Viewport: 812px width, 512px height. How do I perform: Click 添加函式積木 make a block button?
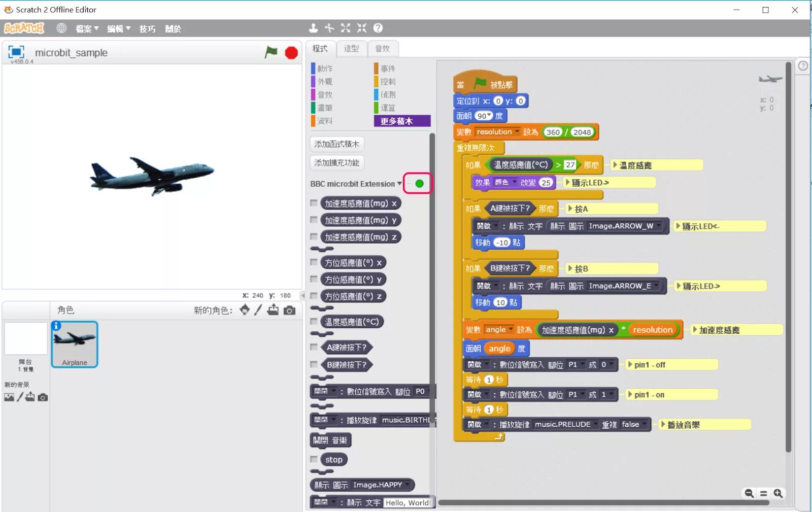(x=336, y=144)
